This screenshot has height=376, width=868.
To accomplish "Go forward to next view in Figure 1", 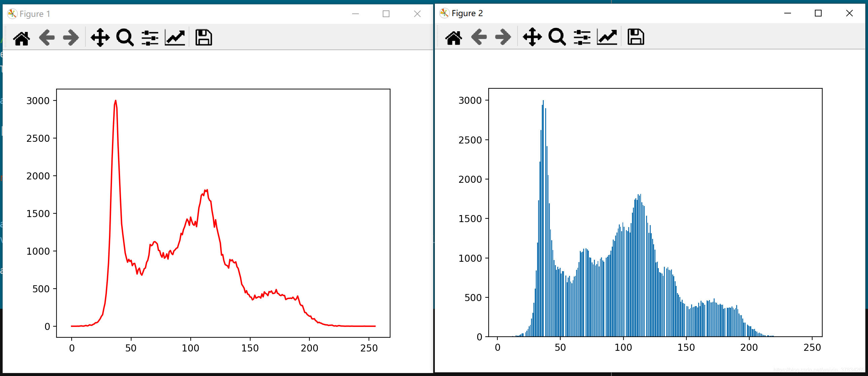I will point(71,37).
